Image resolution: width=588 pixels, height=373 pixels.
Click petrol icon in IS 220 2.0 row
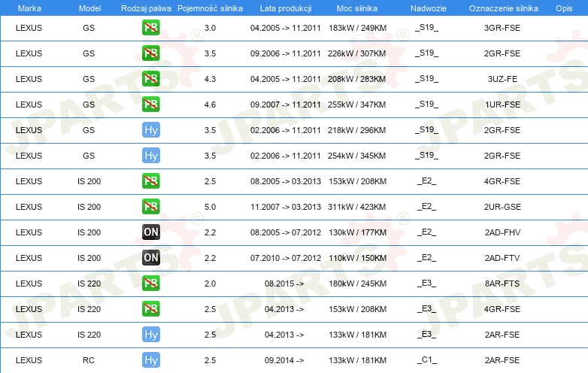click(150, 284)
